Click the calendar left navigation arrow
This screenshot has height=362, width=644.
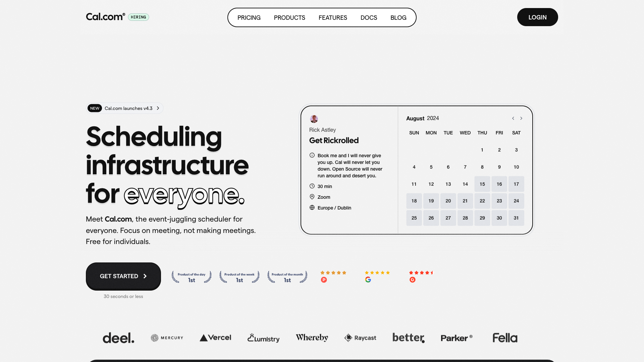[513, 118]
